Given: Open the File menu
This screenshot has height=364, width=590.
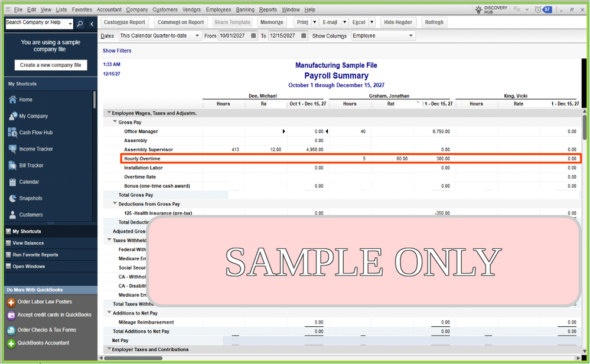Looking at the screenshot, I should [18, 10].
